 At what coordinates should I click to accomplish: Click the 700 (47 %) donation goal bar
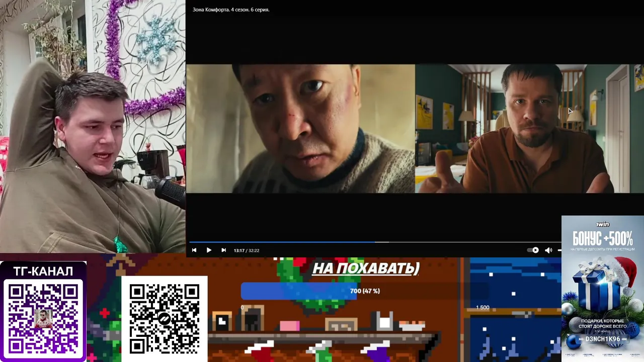point(365,291)
